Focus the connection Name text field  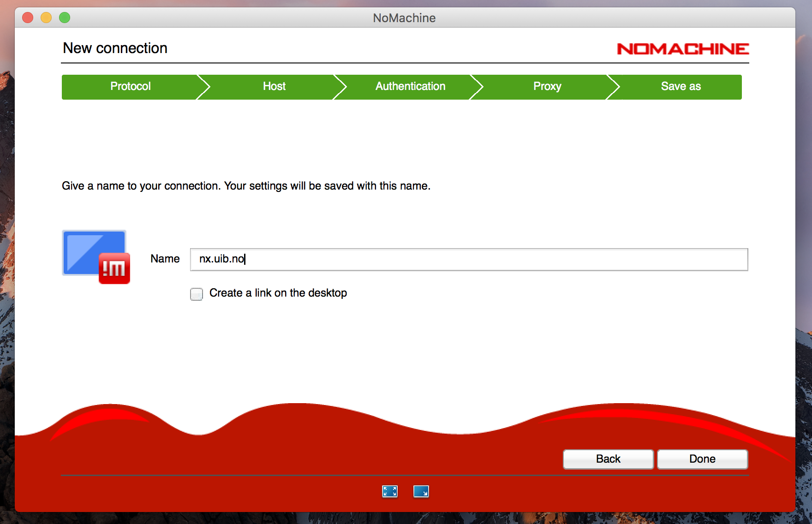point(468,259)
